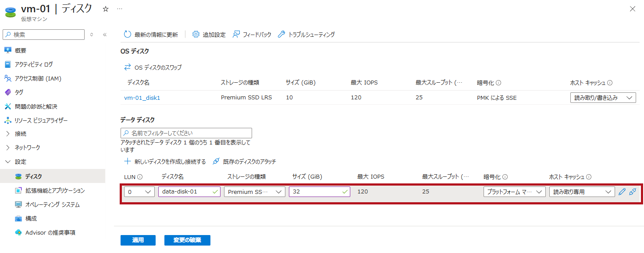Screen dimensions: 644x253
Task: Select アクセス制御 (IAM) in sidebar
Action: pyautogui.click(x=38, y=78)
